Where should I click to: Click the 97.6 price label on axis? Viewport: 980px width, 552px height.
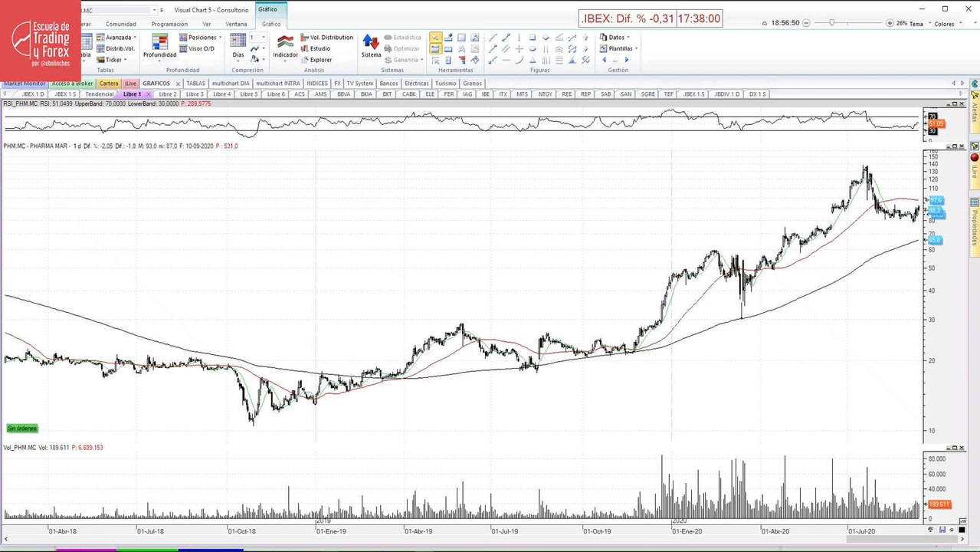pyautogui.click(x=936, y=200)
